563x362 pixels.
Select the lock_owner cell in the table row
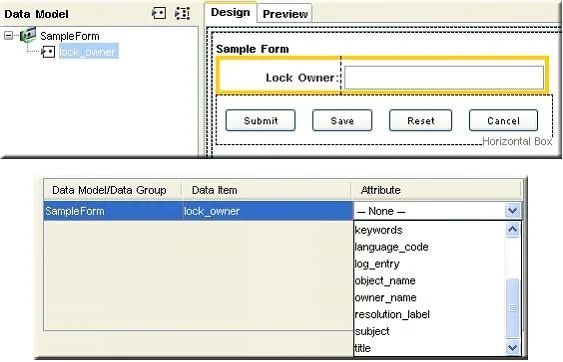coord(268,211)
